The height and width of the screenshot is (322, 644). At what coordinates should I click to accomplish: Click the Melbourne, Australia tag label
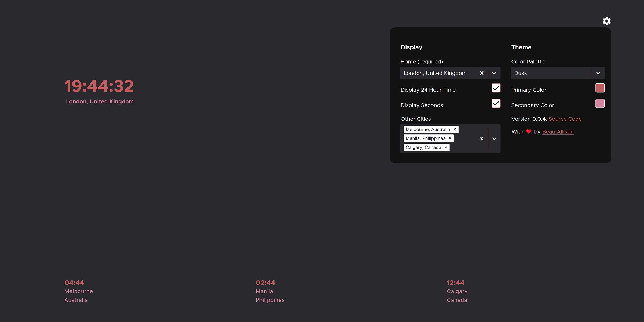(428, 129)
